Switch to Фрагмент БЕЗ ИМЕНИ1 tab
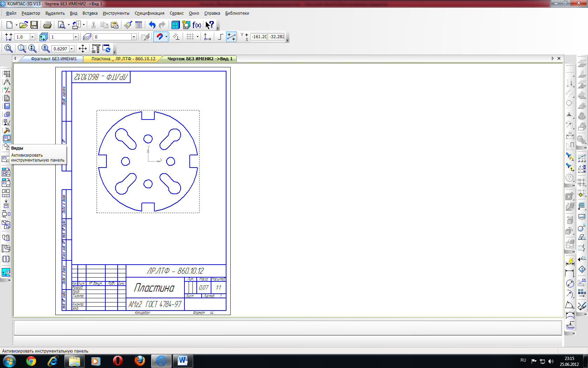The width and height of the screenshot is (588, 368). pos(54,59)
